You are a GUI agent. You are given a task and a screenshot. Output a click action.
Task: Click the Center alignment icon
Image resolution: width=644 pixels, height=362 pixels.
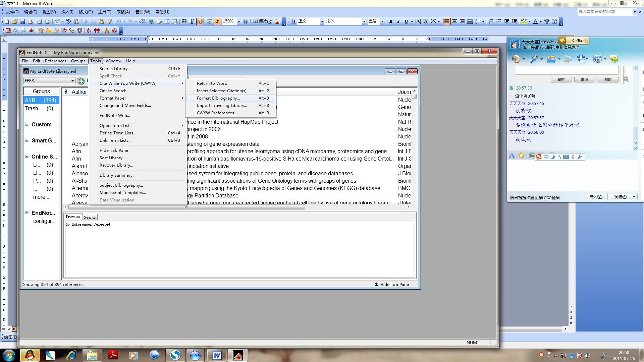click(x=454, y=21)
